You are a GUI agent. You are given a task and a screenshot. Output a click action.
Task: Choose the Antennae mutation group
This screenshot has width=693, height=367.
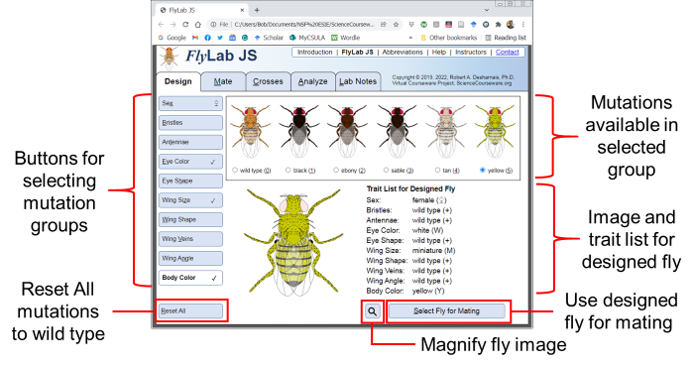190,142
